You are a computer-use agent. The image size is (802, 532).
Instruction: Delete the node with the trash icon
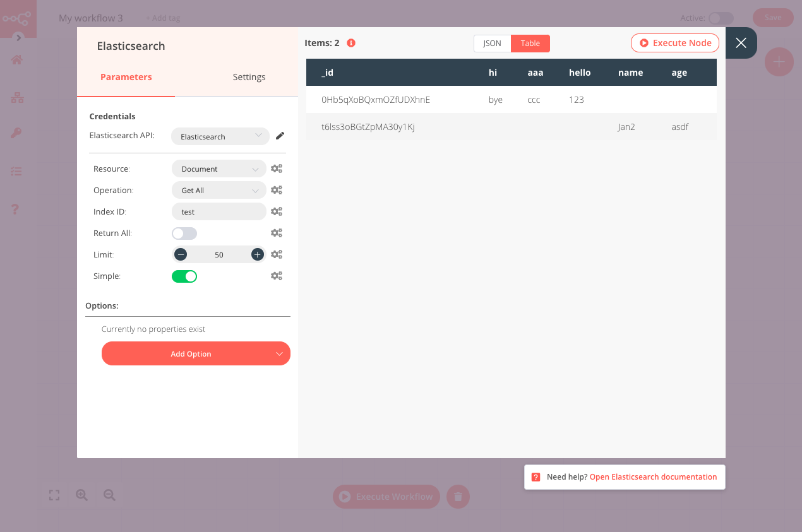[x=458, y=497]
